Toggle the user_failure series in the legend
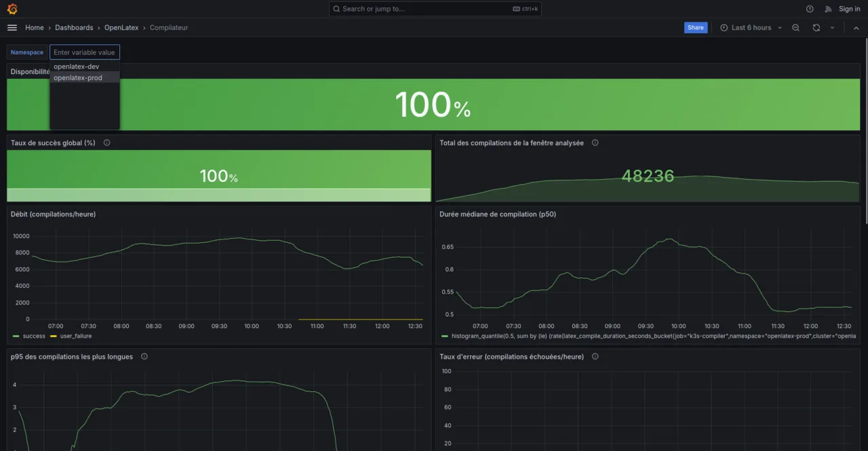Viewport: 868px width, 451px height. pos(75,336)
